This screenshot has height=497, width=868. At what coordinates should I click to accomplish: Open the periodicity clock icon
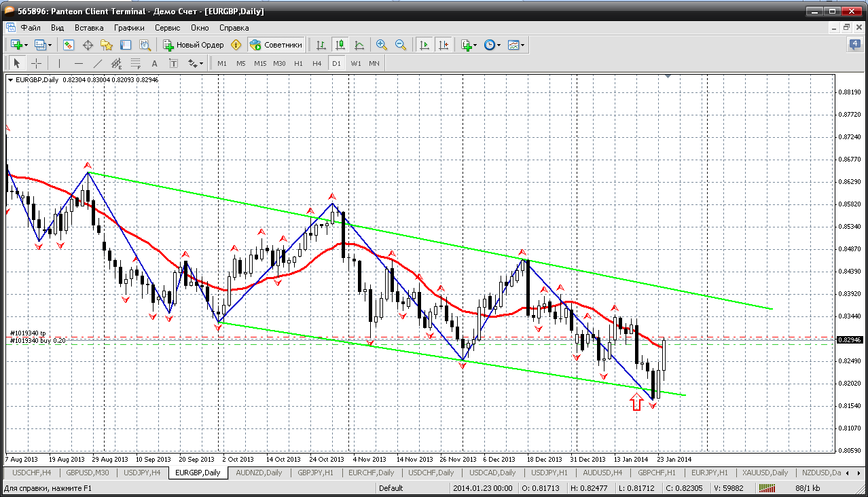(489, 45)
